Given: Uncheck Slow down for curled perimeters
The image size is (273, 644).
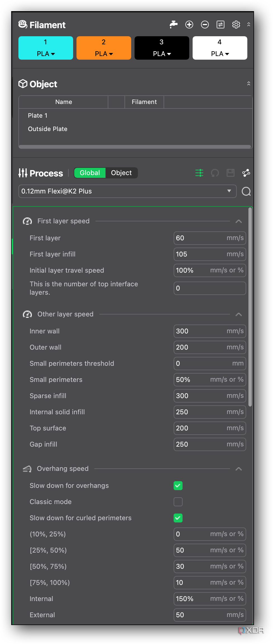Looking at the screenshot, I should [178, 518].
